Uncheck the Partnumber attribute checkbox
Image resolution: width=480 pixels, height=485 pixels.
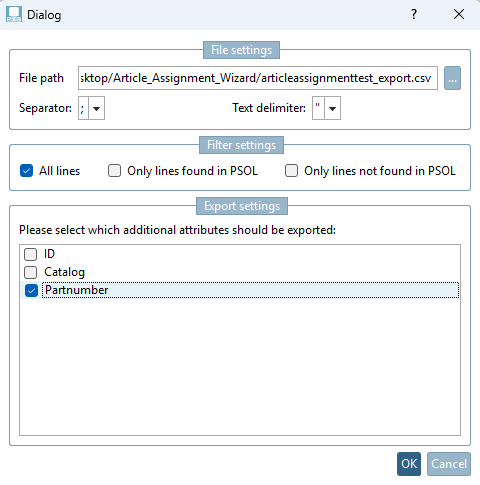pos(31,290)
